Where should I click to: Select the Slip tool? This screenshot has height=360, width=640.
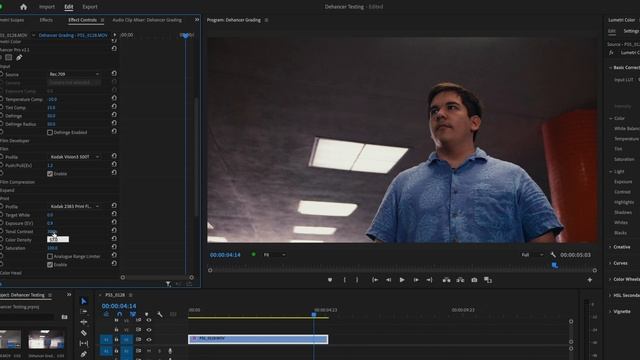point(84,343)
